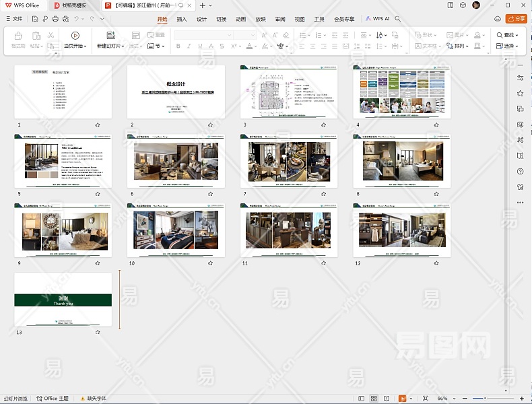Switch to normal view in status bar
532x404 pixels.
click(x=361, y=399)
